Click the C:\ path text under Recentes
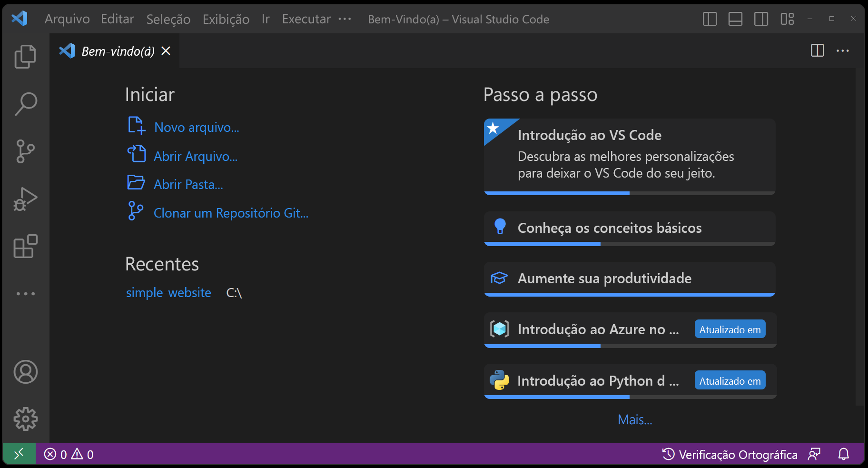This screenshot has width=868, height=468. click(234, 293)
